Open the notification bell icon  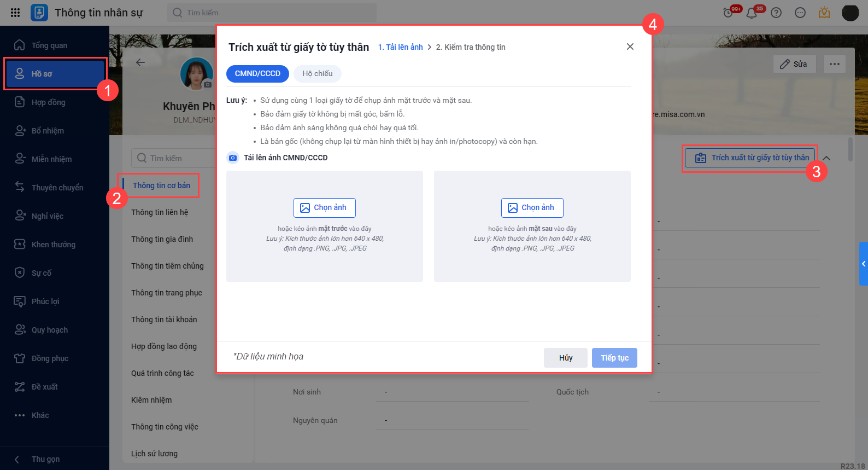(x=752, y=13)
